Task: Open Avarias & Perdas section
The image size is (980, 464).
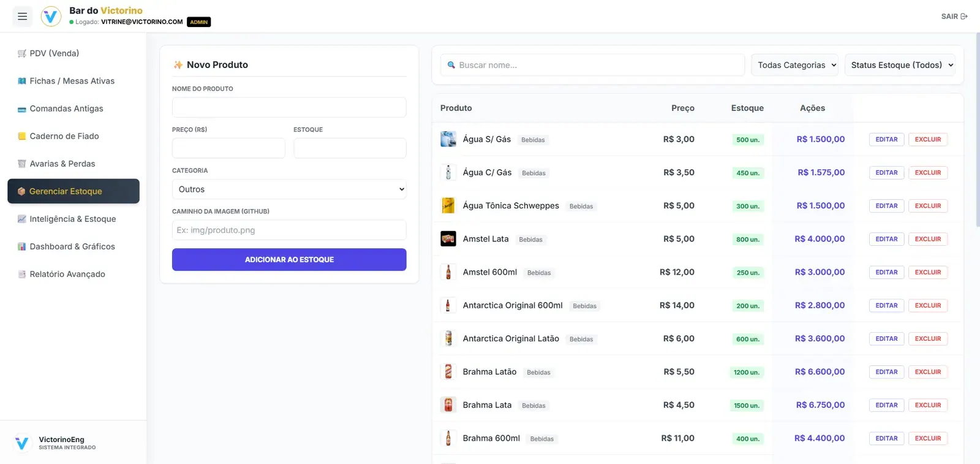Action: 73,164
